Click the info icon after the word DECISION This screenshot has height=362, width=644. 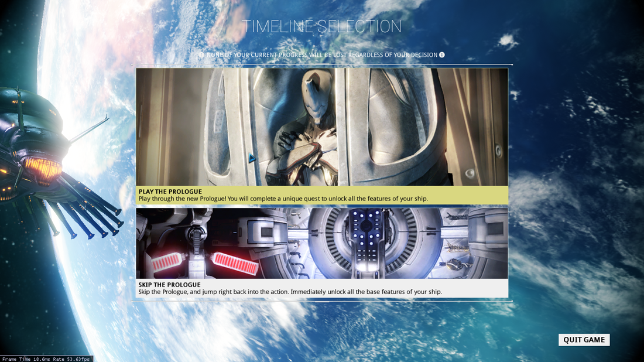click(441, 54)
